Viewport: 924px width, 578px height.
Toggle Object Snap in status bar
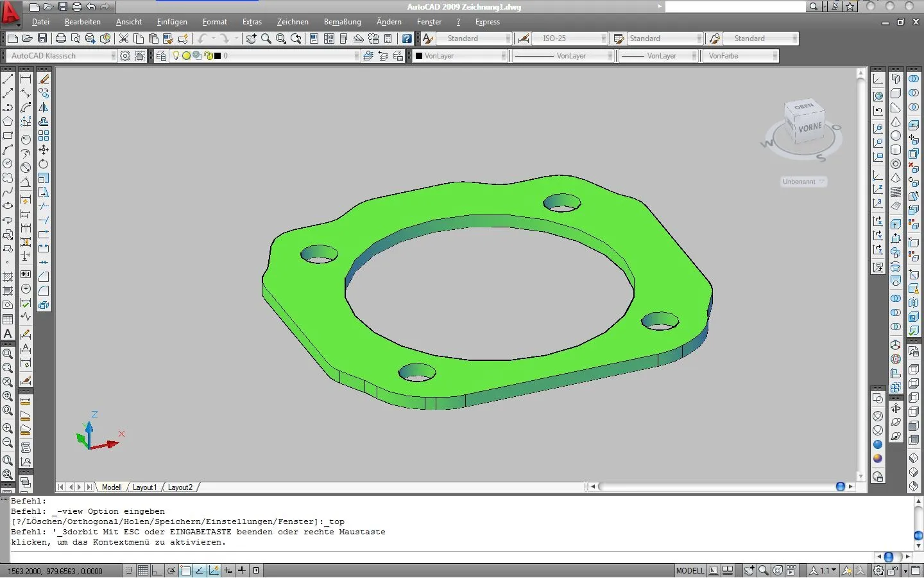coord(185,570)
